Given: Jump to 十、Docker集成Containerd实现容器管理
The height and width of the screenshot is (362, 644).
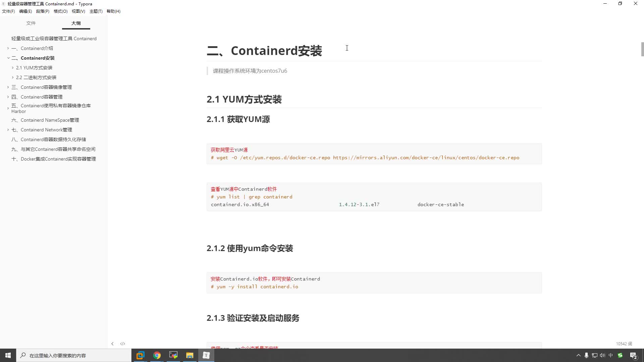Looking at the screenshot, I should [x=54, y=159].
